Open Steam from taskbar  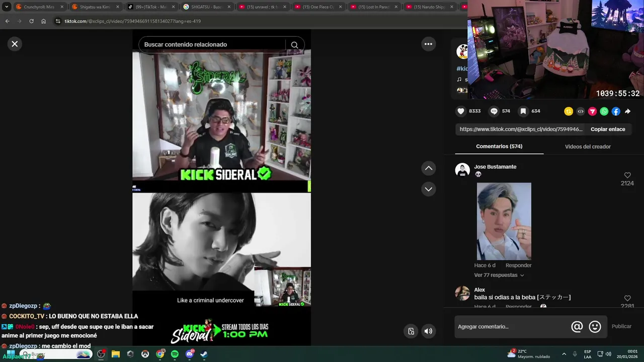[204, 354]
